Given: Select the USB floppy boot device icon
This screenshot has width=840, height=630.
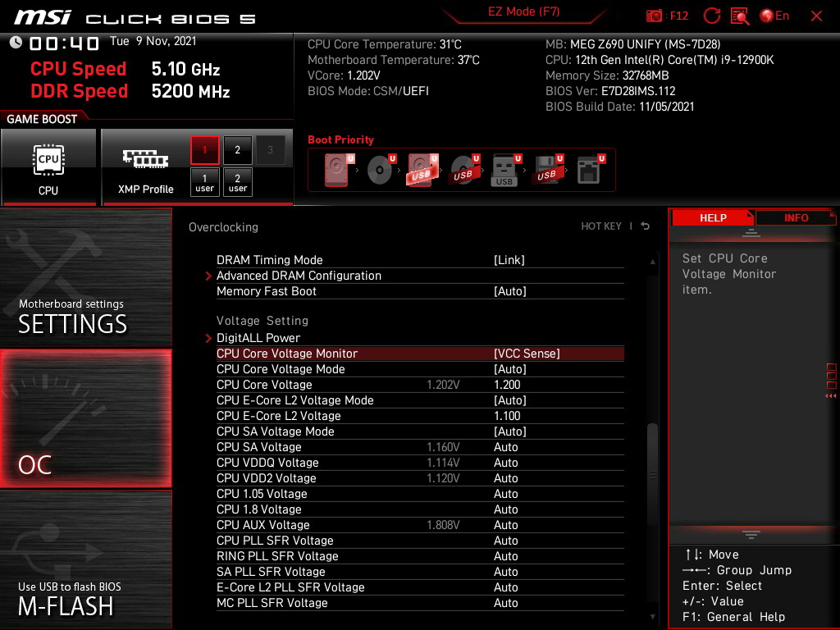Looking at the screenshot, I should [547, 170].
